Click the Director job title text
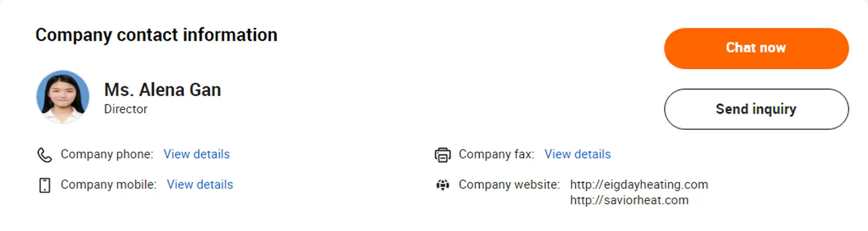This screenshot has height=231, width=868. point(126,109)
